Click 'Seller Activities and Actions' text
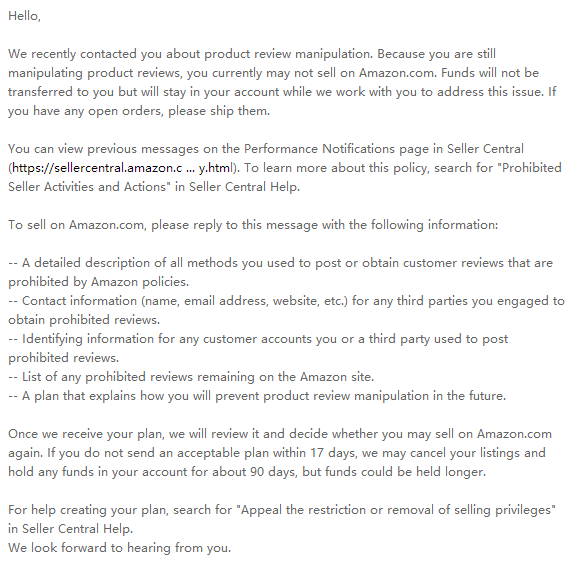The image size is (584, 563). 86,187
